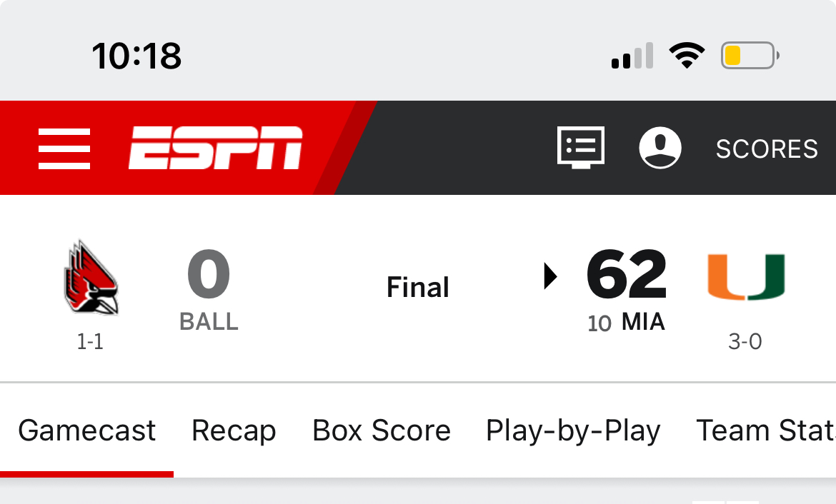836x504 pixels.
Task: Tap the Final game status
Action: pyautogui.click(x=418, y=287)
